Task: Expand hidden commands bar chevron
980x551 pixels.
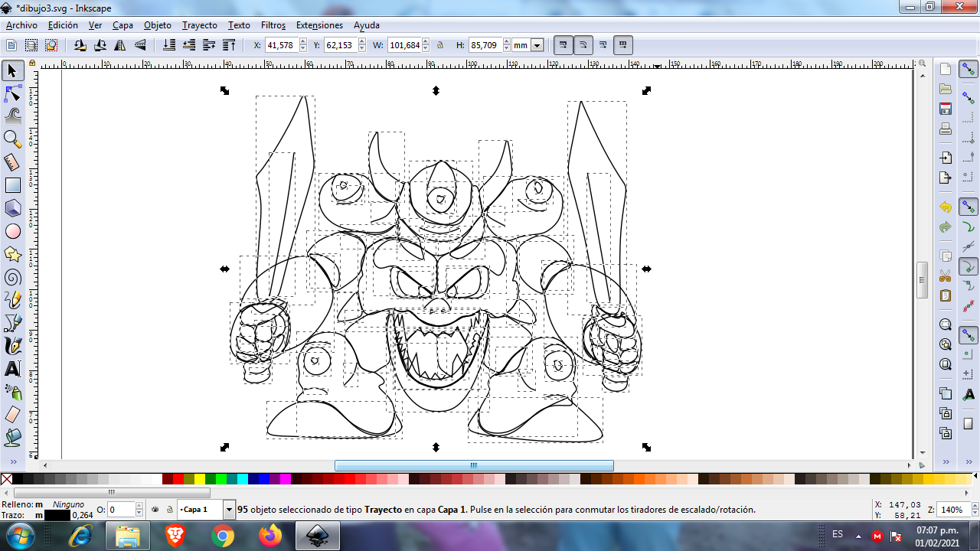Action: coord(946,461)
